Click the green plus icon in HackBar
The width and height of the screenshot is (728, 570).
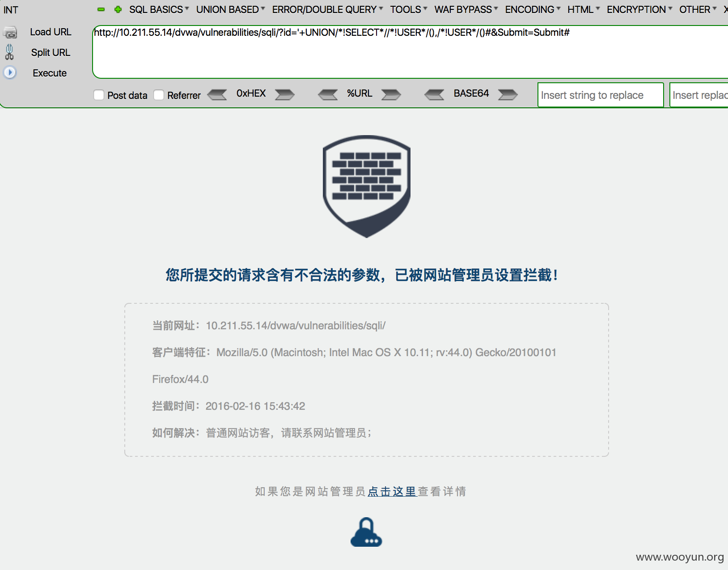click(118, 9)
